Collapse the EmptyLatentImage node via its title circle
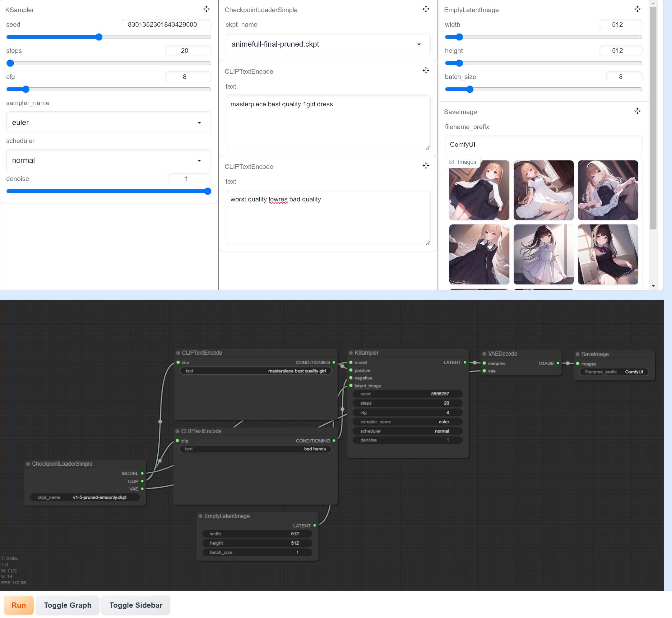Screen dimensions: 672x618 tap(200, 516)
